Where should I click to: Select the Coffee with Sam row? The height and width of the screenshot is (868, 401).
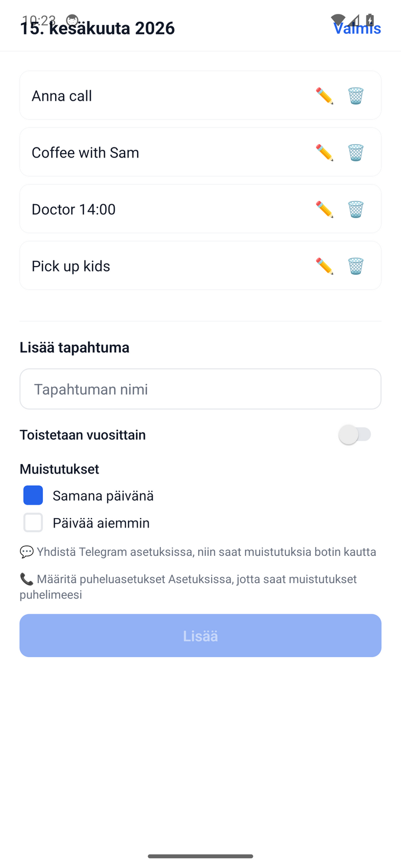(200, 152)
